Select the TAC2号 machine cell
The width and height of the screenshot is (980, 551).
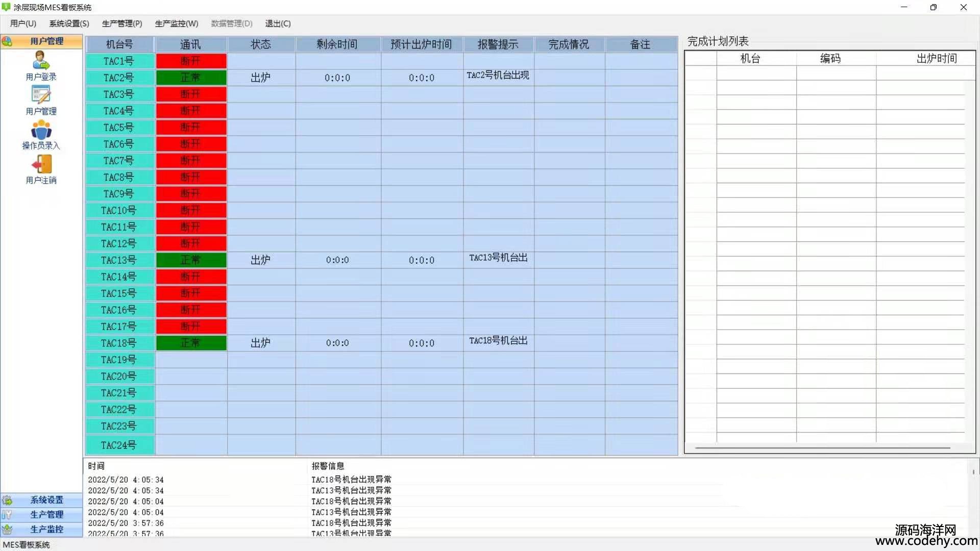pyautogui.click(x=119, y=78)
